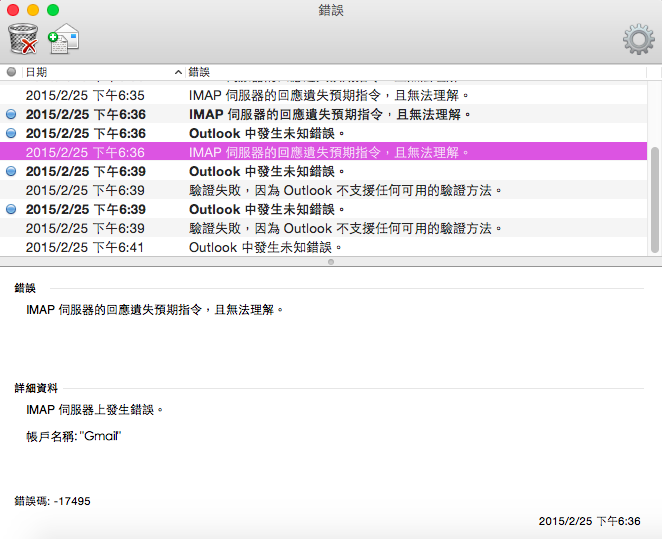This screenshot has height=539, width=662.
Task: Click the 詳細資料 section heading
Action: click(x=36, y=388)
